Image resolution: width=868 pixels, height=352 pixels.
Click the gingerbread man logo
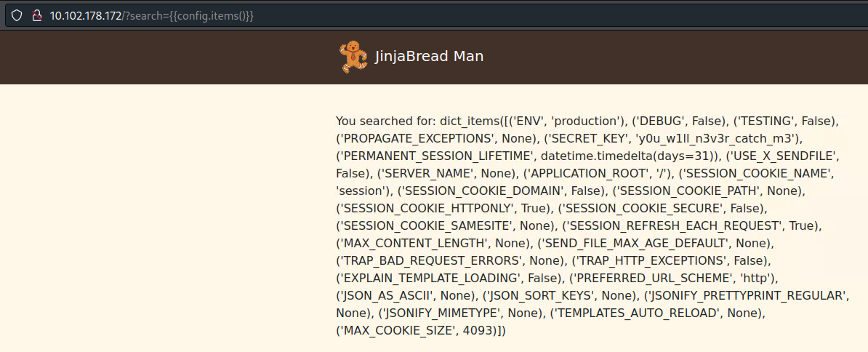(353, 57)
